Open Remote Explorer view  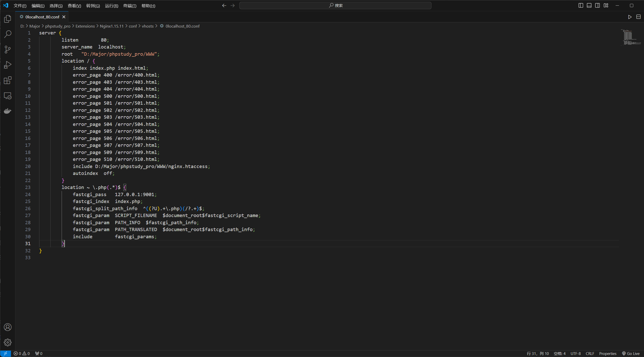[8, 96]
